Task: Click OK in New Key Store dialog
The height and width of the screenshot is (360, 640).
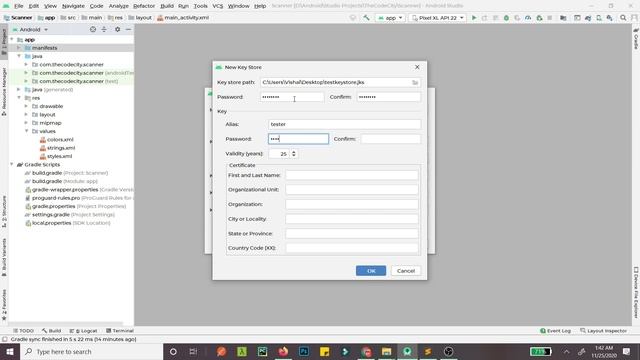Action: point(371,271)
